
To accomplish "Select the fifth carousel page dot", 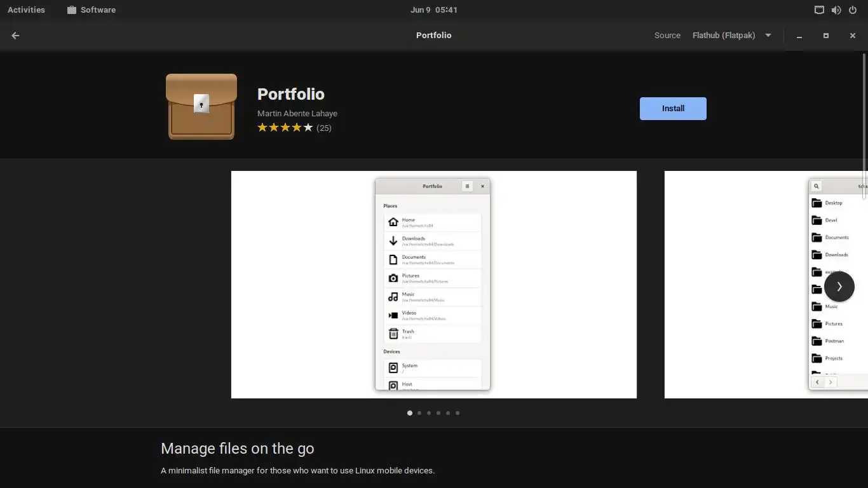I will coord(448,413).
